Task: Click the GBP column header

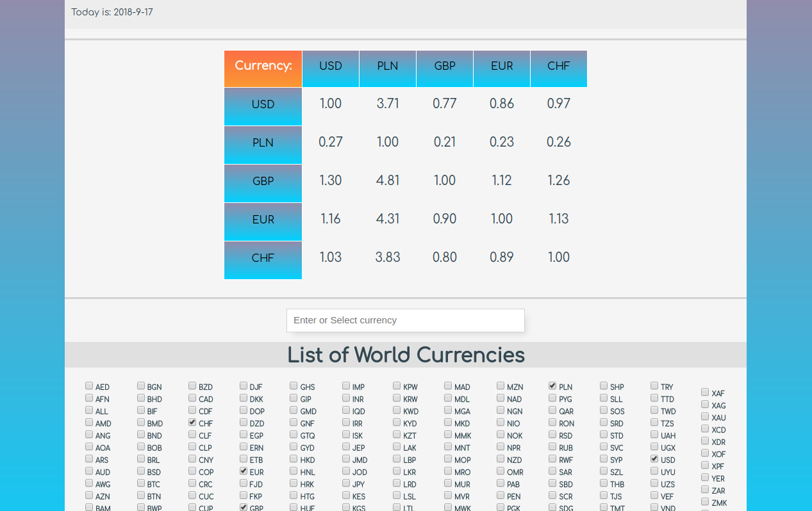Action: click(x=445, y=69)
